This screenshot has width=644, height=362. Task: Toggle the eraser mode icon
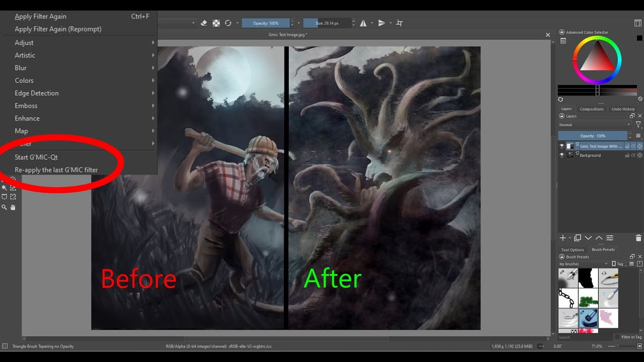[x=204, y=23]
